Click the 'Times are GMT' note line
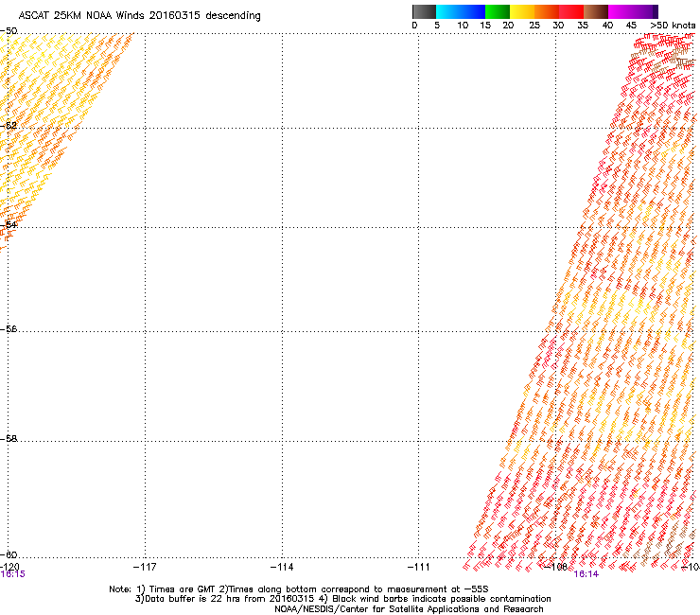Viewport: 700px width, 615px height. [298, 589]
